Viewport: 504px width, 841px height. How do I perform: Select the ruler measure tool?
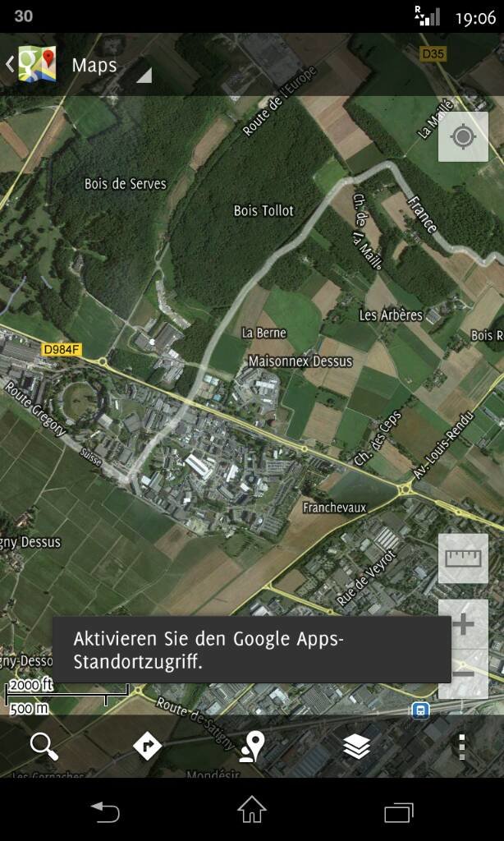(x=463, y=558)
